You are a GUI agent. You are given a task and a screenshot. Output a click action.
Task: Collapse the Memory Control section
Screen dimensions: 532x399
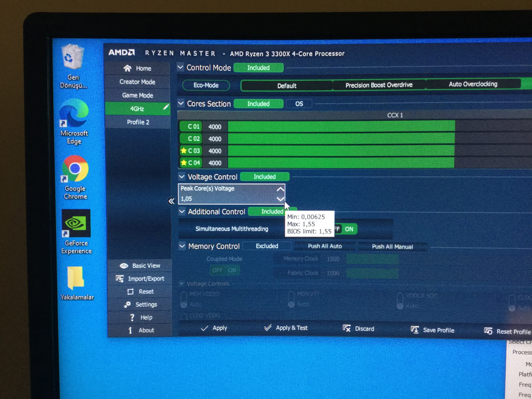point(182,246)
